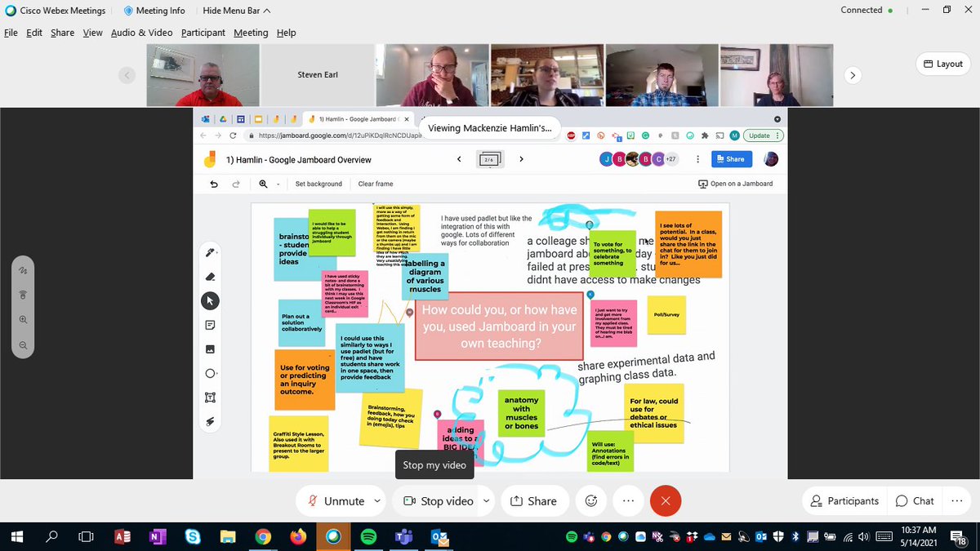Image resolution: width=980 pixels, height=551 pixels.
Task: Open the Edit menu
Action: tap(34, 33)
